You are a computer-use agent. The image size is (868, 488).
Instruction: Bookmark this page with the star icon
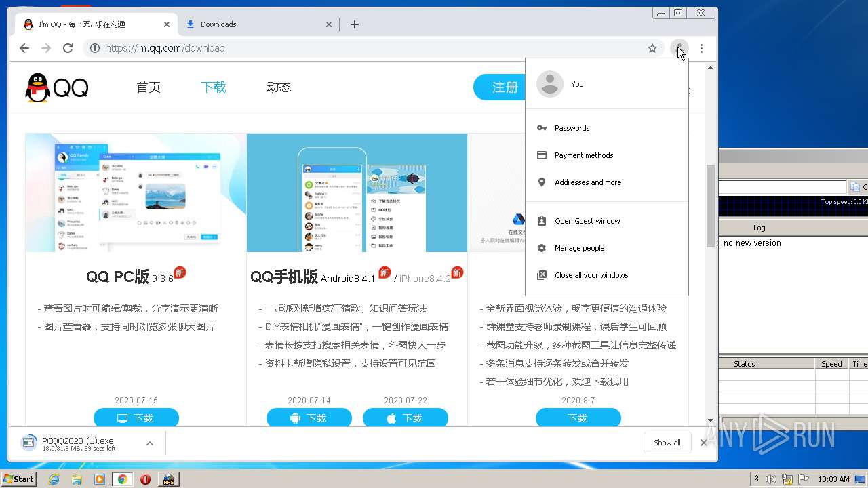652,48
